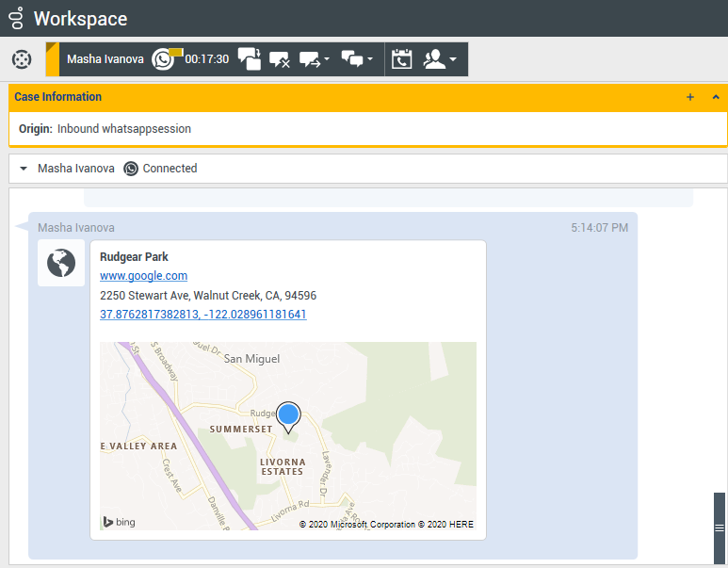Click the WhatsApp icon next to Connected status

[x=131, y=169]
